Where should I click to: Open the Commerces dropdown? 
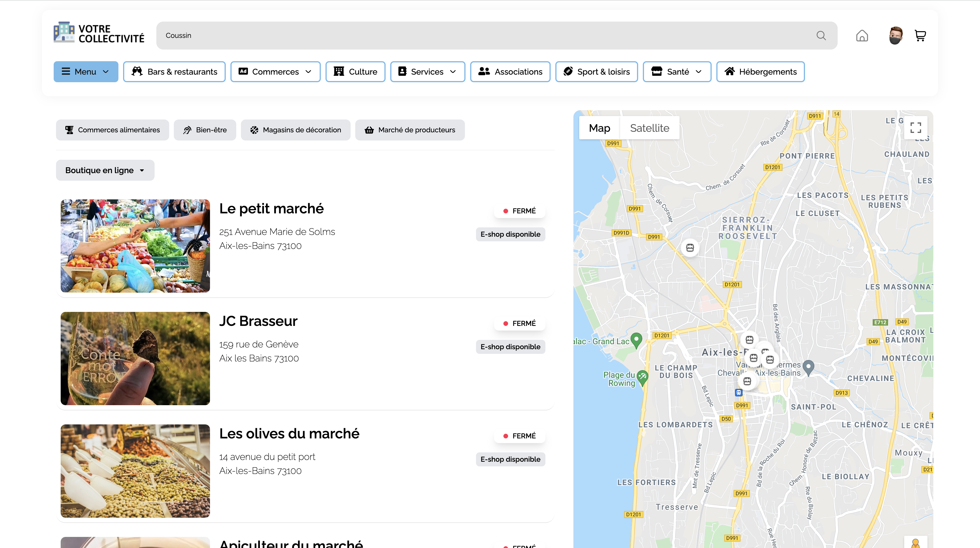coord(275,71)
